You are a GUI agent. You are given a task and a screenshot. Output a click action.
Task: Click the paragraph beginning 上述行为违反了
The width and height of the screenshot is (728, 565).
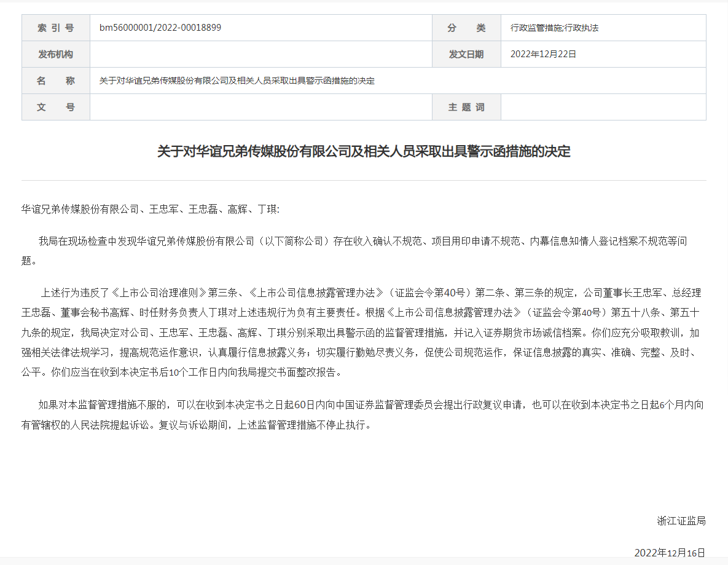[362, 333]
